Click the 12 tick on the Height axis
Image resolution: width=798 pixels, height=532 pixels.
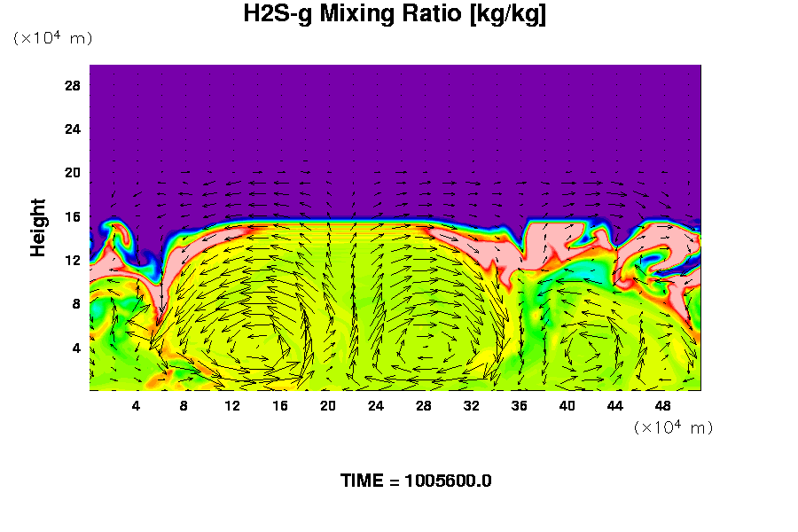coord(73,260)
